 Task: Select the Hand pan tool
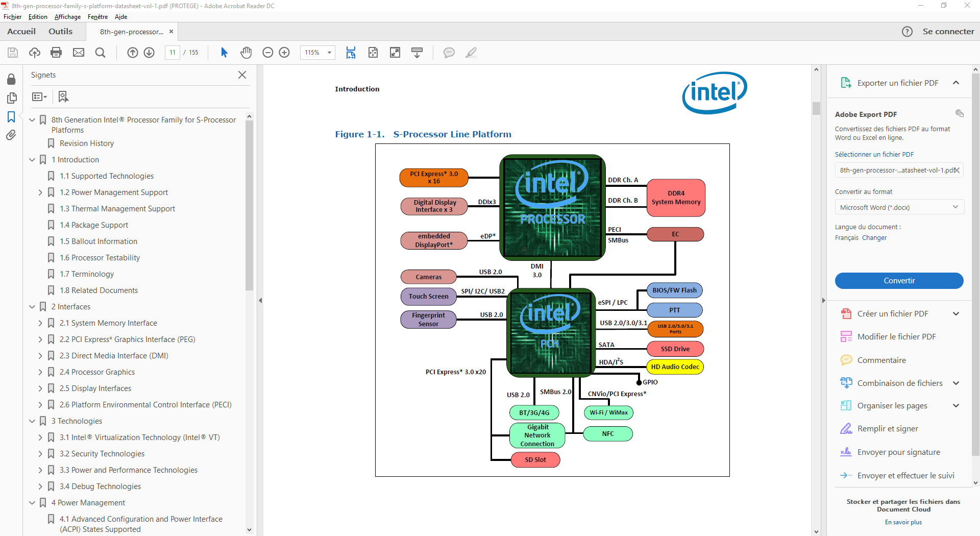[x=246, y=53]
